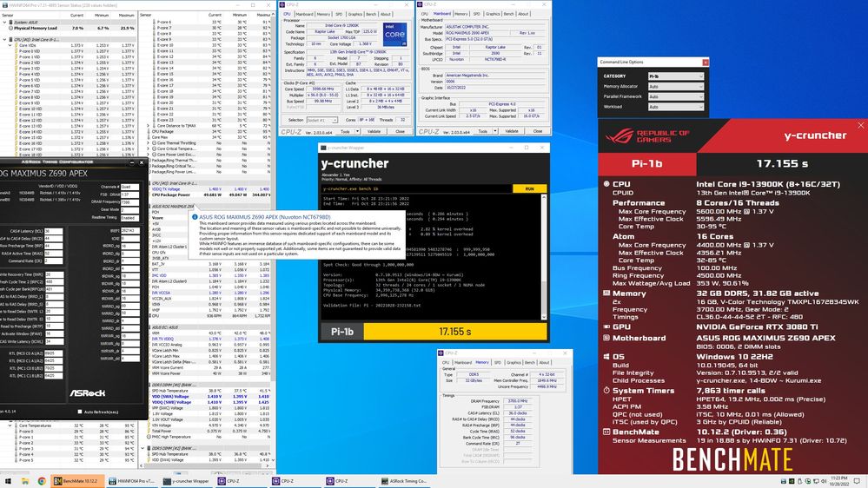
Task: Collapse the System: ASUS tree node in HWiNFO
Action: [4, 22]
